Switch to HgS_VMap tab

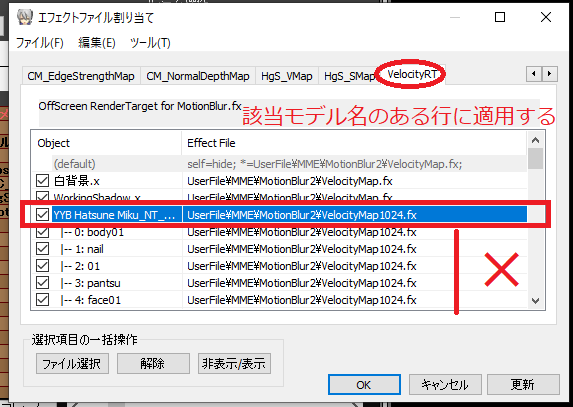coord(287,76)
